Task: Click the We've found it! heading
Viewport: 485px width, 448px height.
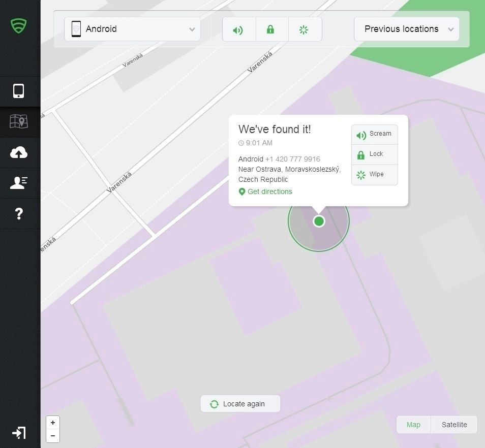Action: tap(275, 129)
